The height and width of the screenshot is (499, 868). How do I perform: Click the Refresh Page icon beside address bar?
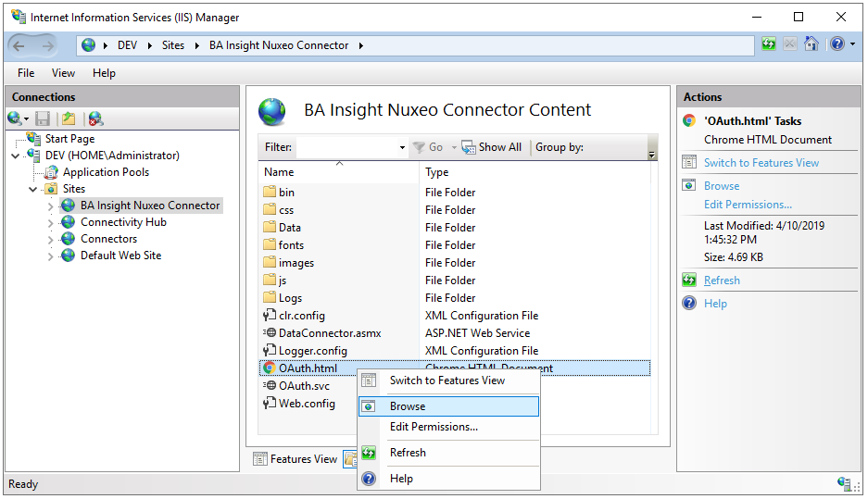click(x=769, y=44)
